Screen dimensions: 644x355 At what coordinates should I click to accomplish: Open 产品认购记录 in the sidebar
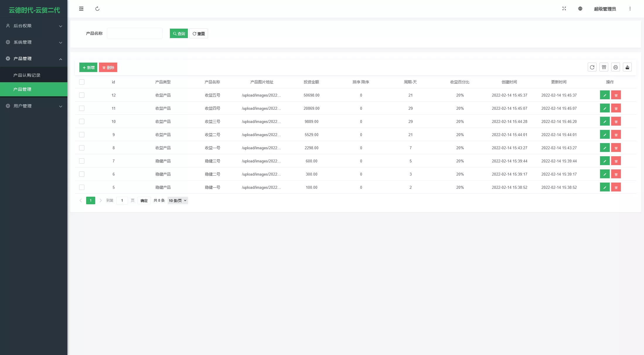27,75
